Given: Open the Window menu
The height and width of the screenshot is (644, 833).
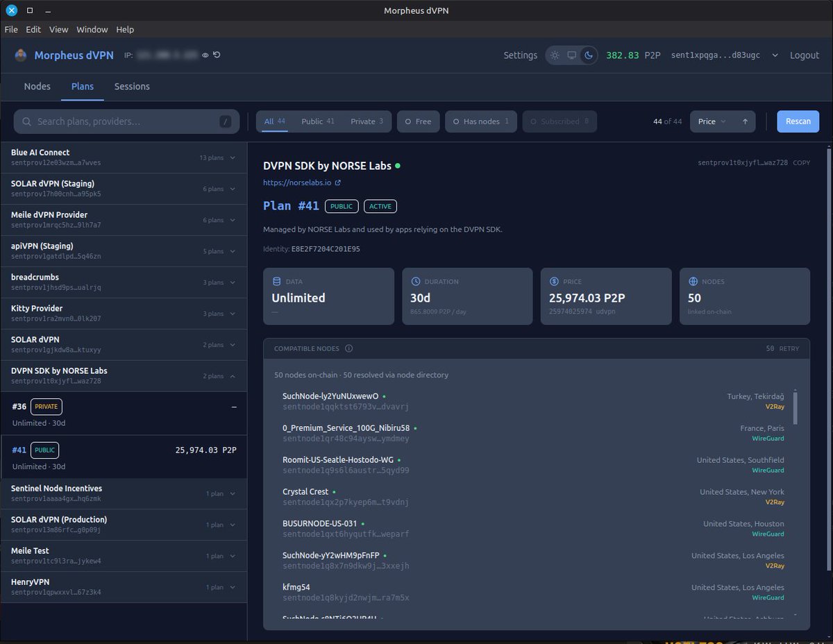Looking at the screenshot, I should pyautogui.click(x=92, y=30).
